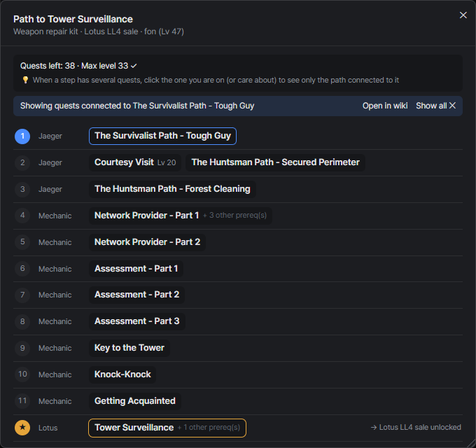Click the lightbulb tip icon
The image size is (476, 448).
[25, 80]
